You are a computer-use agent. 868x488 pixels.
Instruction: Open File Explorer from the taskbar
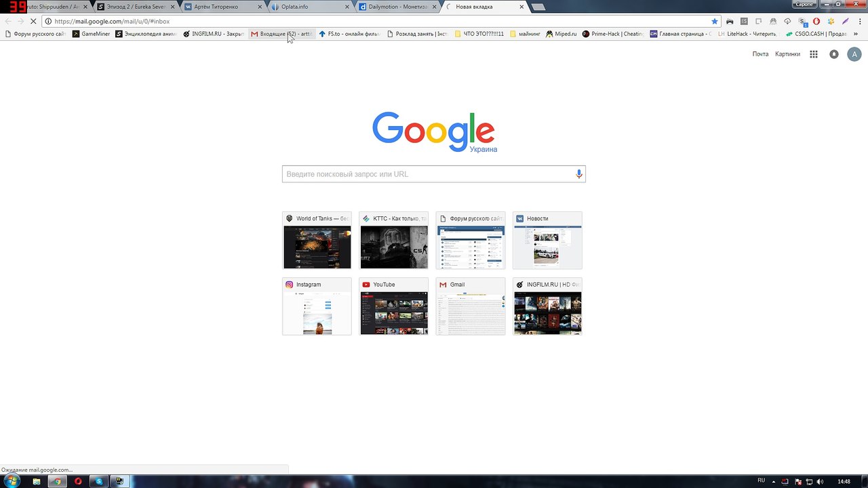pyautogui.click(x=37, y=481)
